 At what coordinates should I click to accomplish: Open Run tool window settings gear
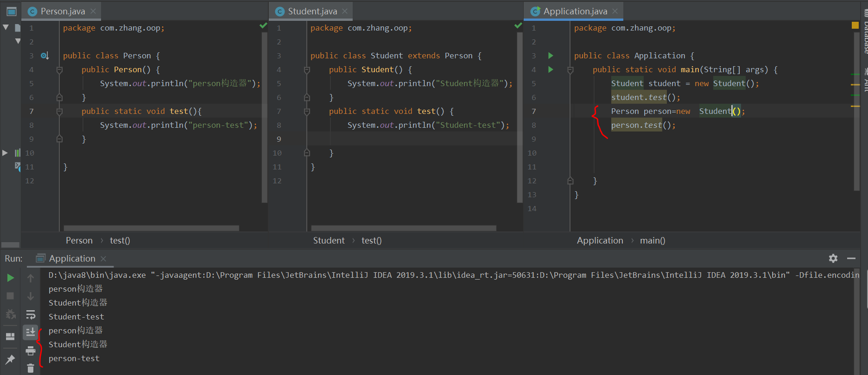point(833,258)
